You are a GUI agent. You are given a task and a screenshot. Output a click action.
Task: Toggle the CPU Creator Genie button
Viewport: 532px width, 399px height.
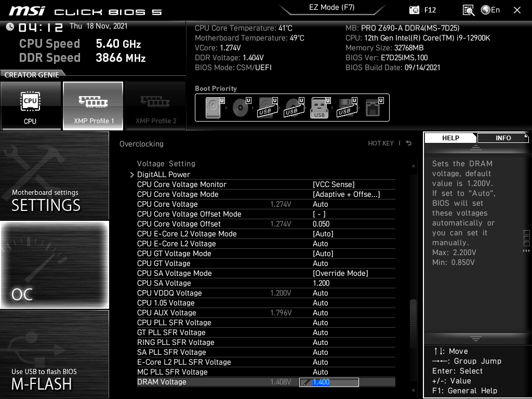coord(31,106)
